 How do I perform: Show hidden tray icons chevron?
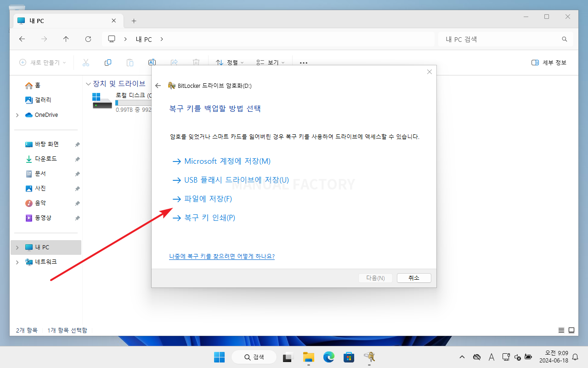coord(462,357)
